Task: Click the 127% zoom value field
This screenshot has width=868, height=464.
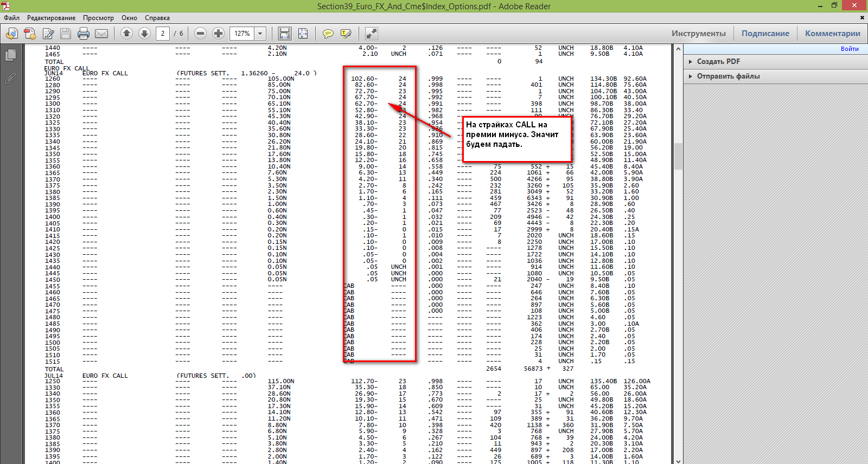Action: point(242,34)
